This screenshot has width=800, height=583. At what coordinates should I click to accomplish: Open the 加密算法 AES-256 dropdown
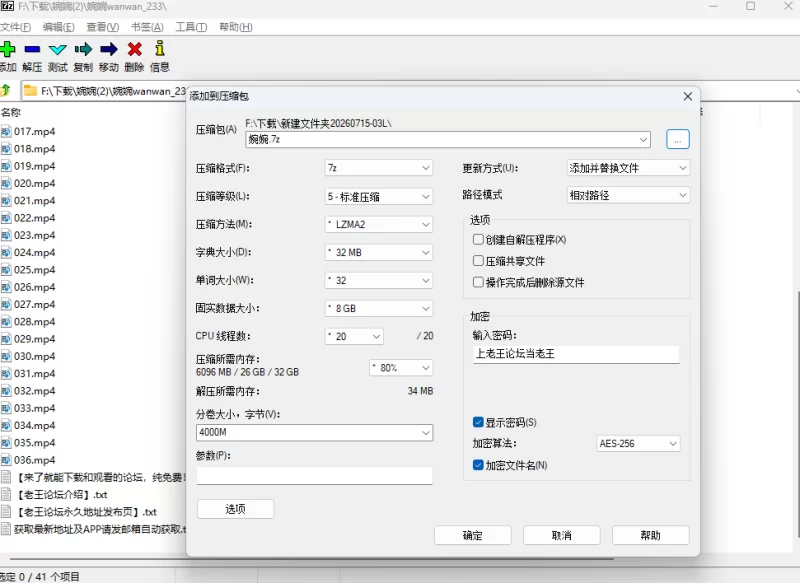point(638,443)
